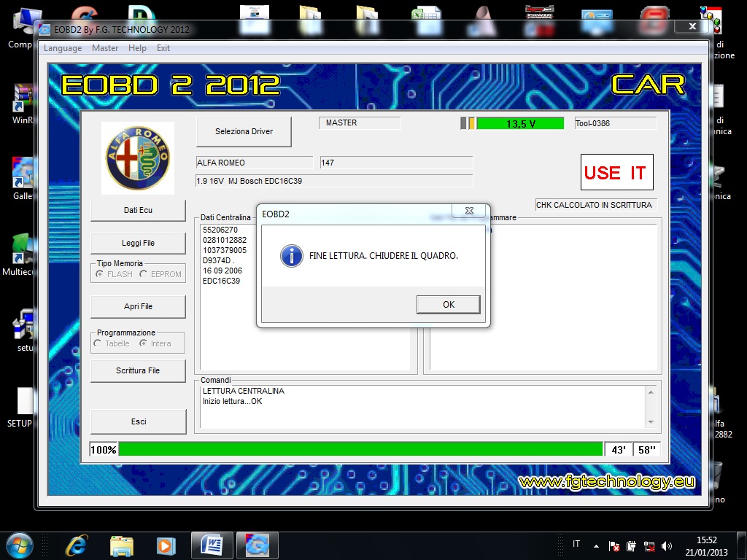Switch to Microsoft Word on taskbar
The image size is (747, 560).
(x=212, y=545)
